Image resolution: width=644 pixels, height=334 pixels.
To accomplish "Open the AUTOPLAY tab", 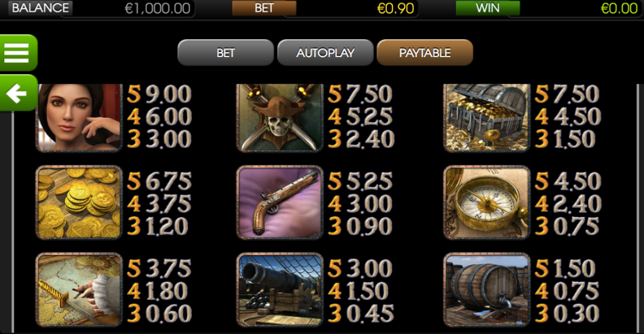I will pos(325,53).
